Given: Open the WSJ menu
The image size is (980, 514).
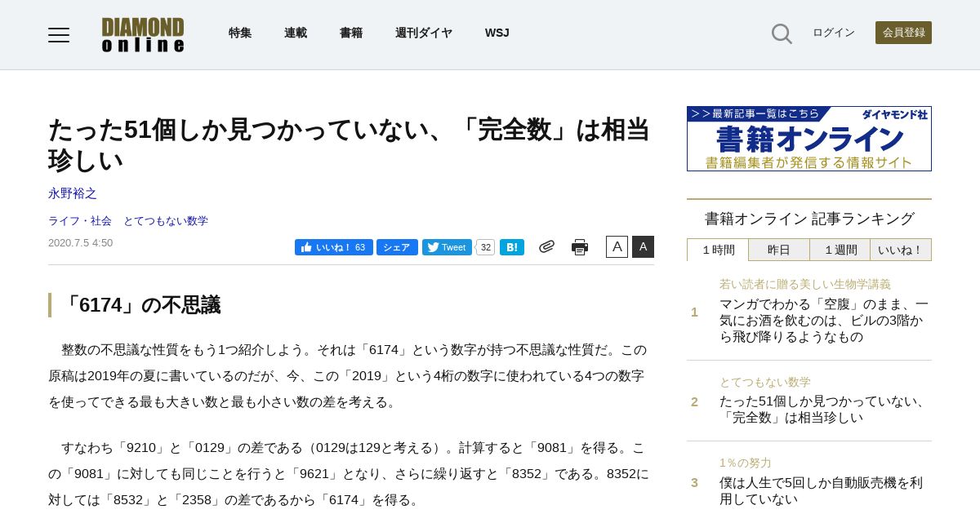Looking at the screenshot, I should click(497, 33).
